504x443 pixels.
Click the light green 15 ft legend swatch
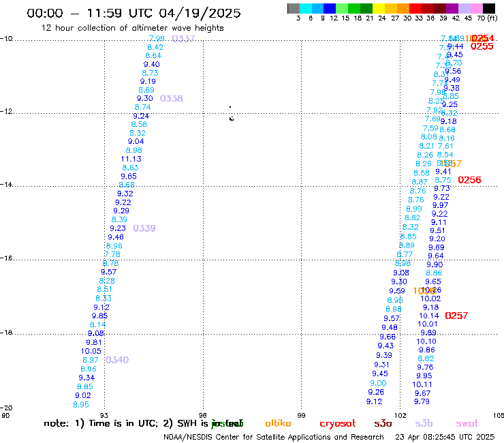pyautogui.click(x=342, y=8)
